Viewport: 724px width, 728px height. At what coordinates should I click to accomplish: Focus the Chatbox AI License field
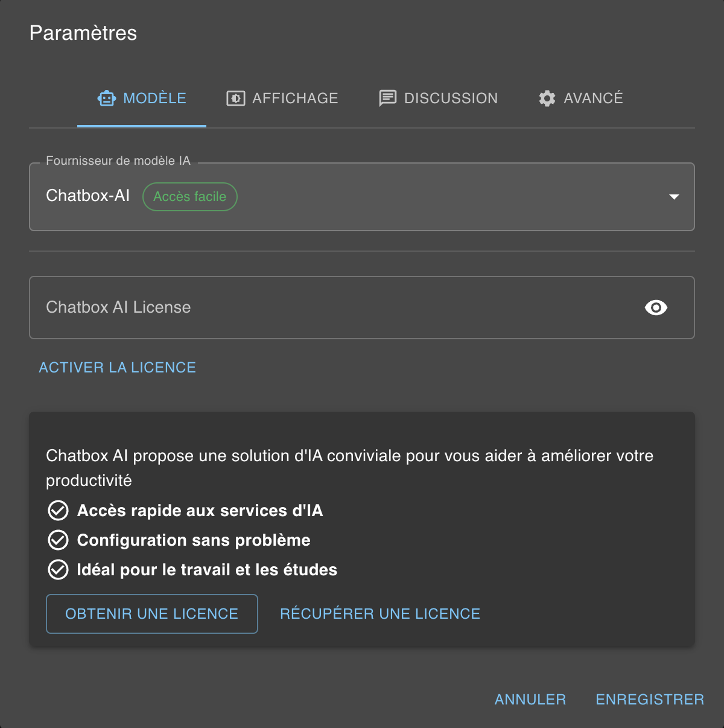coord(332,308)
